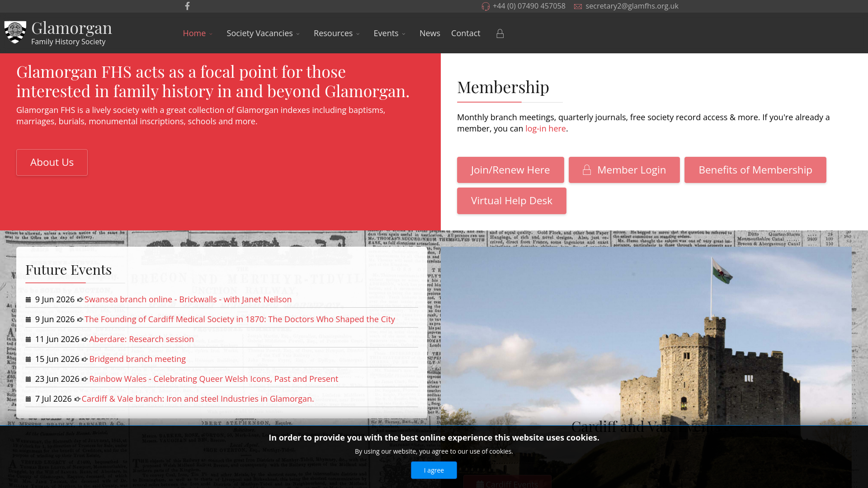Click the secretary2@glamfhs.org.uk email address
868x488 pixels.
click(x=632, y=6)
